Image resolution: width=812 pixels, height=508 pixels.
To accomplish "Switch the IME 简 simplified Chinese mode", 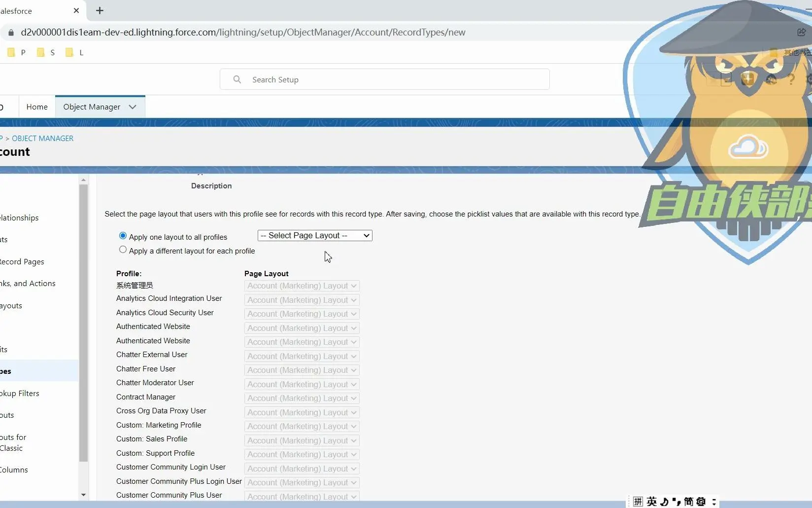I will (x=688, y=502).
